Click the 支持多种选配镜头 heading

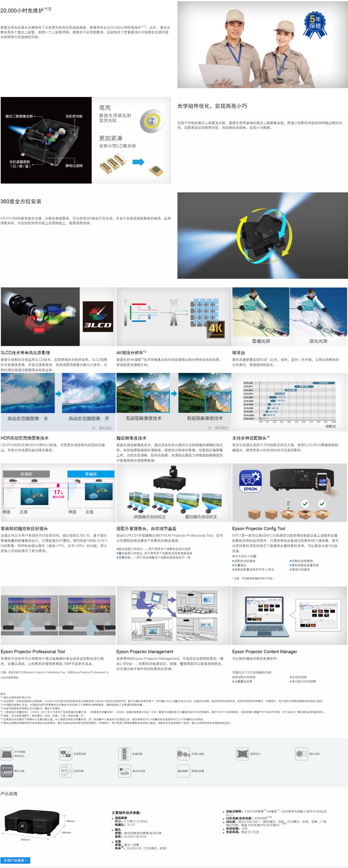pyautogui.click(x=251, y=438)
